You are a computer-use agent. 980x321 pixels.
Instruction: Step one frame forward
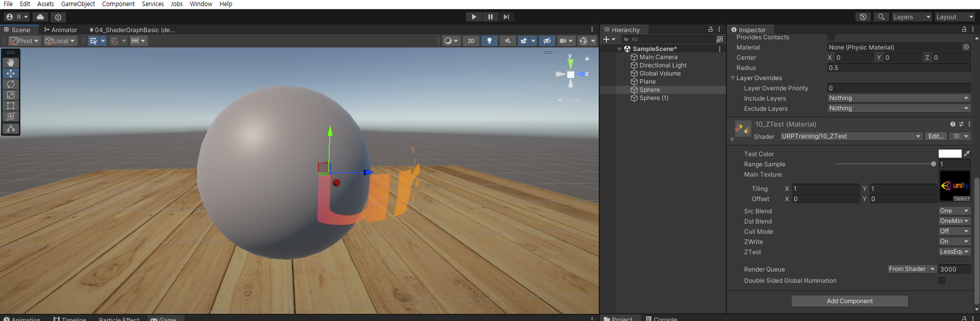click(x=506, y=17)
